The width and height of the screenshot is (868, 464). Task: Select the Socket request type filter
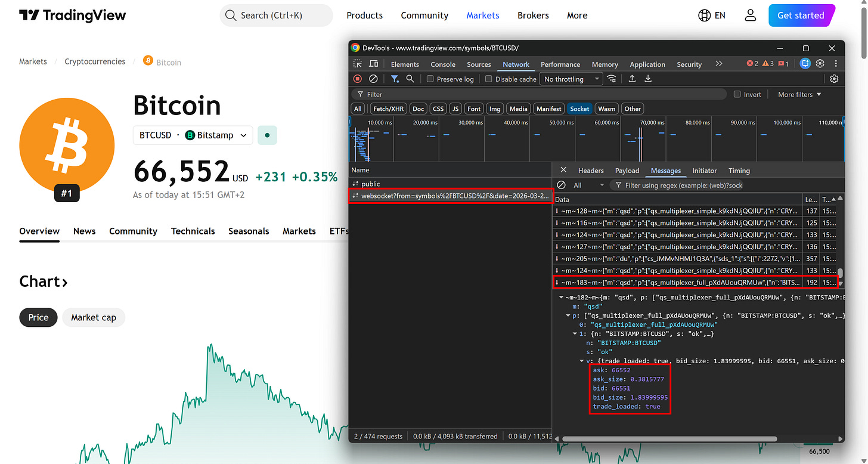[x=579, y=109]
